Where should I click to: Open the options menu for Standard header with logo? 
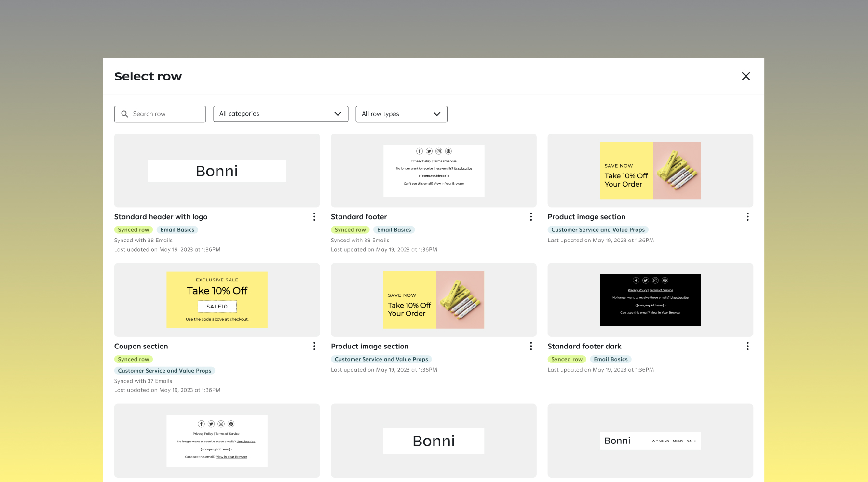click(314, 217)
